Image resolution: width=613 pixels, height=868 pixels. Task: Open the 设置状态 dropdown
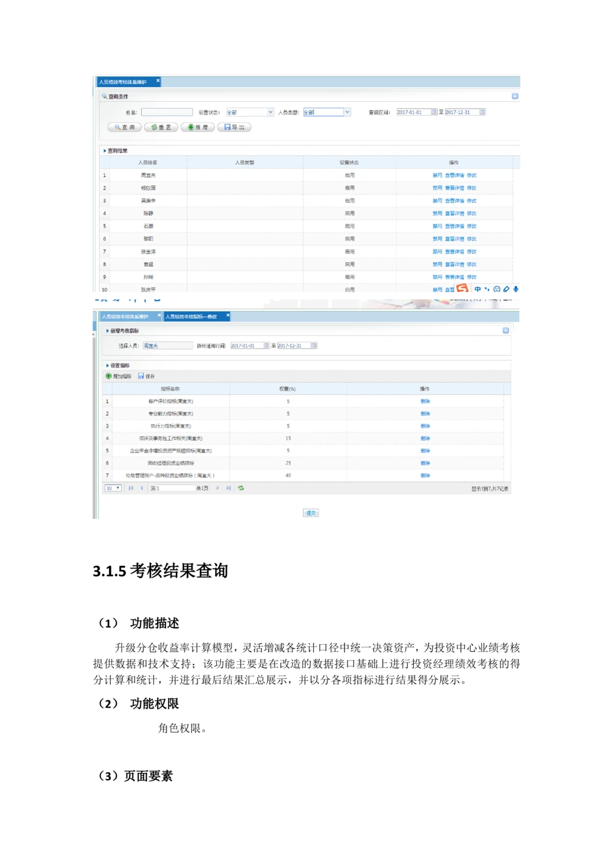click(x=270, y=112)
